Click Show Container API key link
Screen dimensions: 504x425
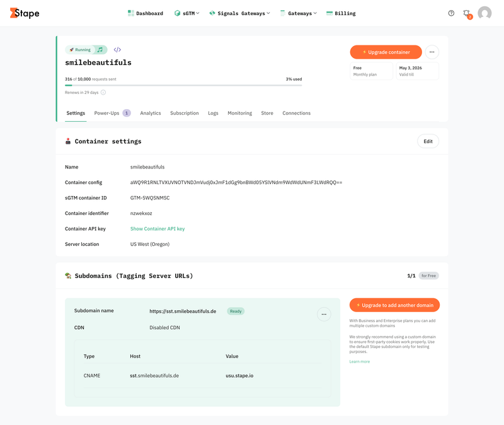click(157, 229)
